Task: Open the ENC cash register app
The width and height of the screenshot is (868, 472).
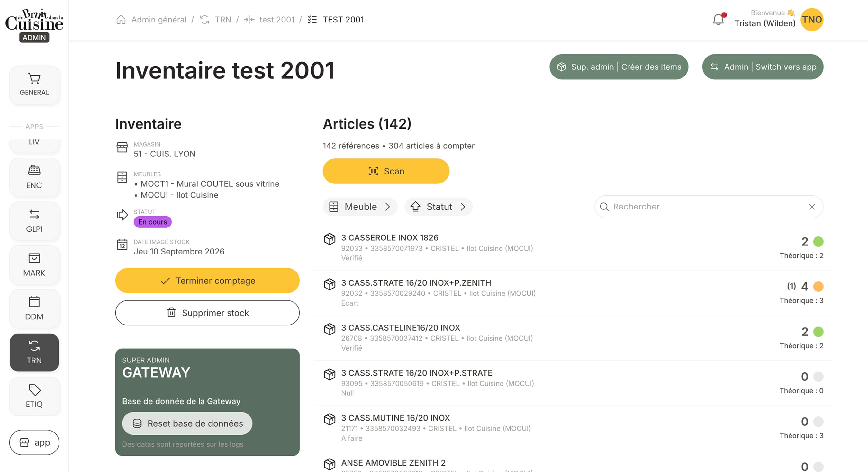Action: click(x=34, y=177)
